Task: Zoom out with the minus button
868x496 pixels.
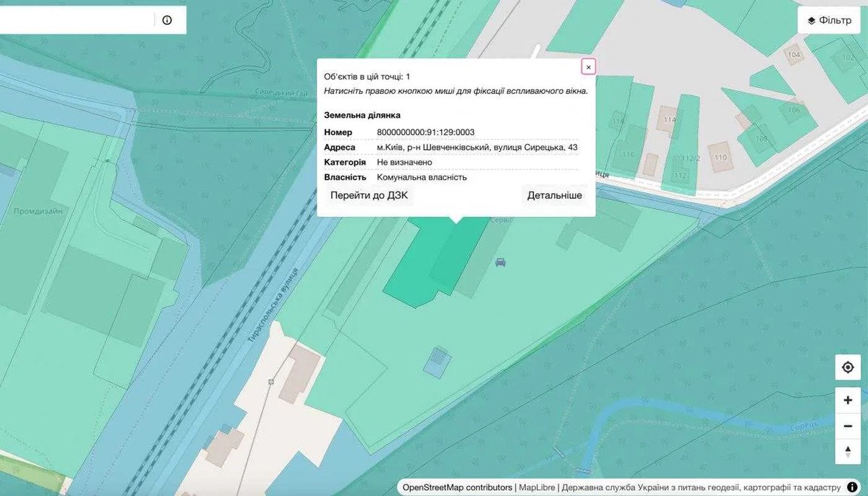Action: pyautogui.click(x=848, y=427)
